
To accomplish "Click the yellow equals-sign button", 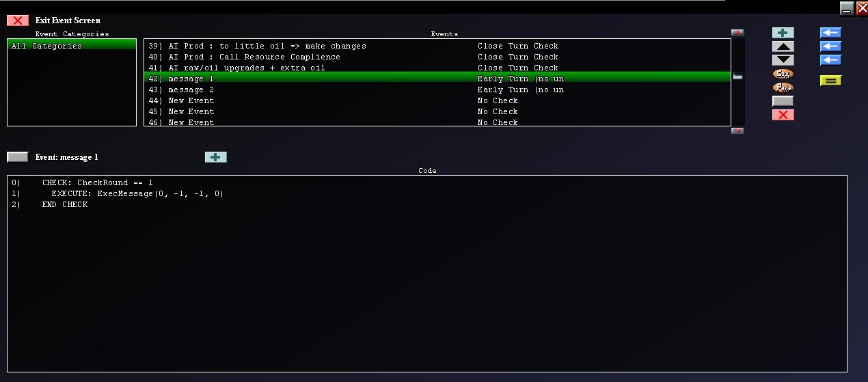I will pyautogui.click(x=831, y=81).
